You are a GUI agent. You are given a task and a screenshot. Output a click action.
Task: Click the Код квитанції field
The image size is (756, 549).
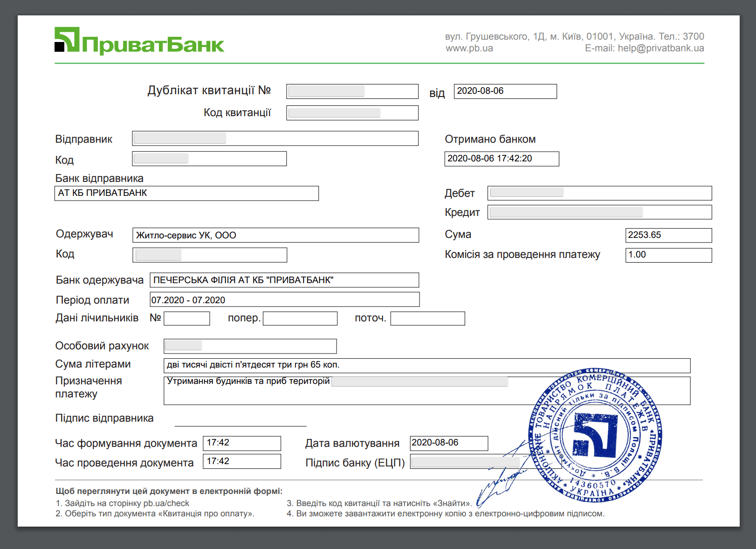[x=352, y=113]
